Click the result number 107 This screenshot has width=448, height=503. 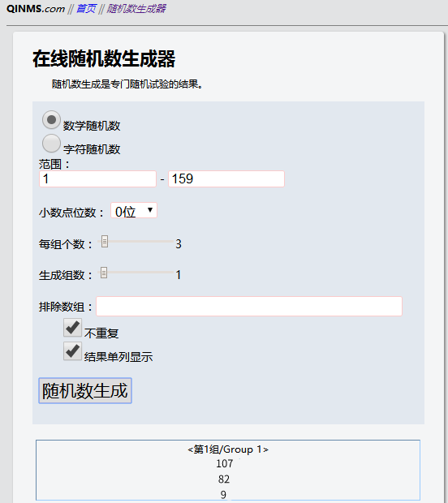pyautogui.click(x=224, y=463)
